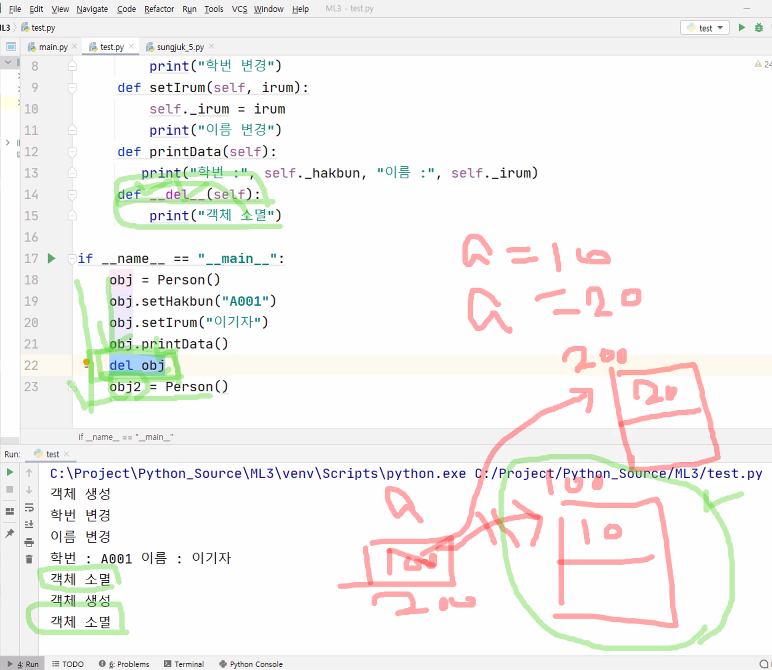This screenshot has width=772, height=670.
Task: Close the test tab in Run panel
Action: tap(66, 454)
